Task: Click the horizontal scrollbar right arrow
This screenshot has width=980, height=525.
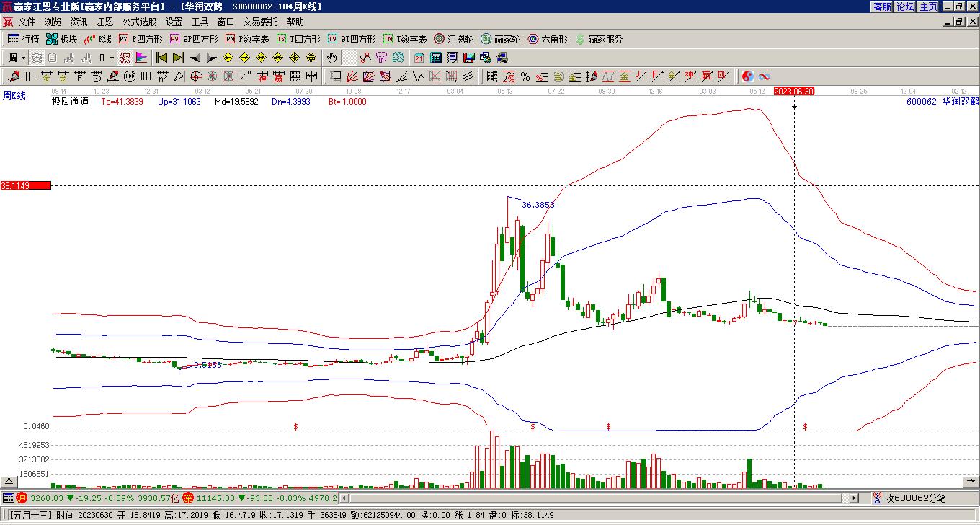Action: coord(854,498)
